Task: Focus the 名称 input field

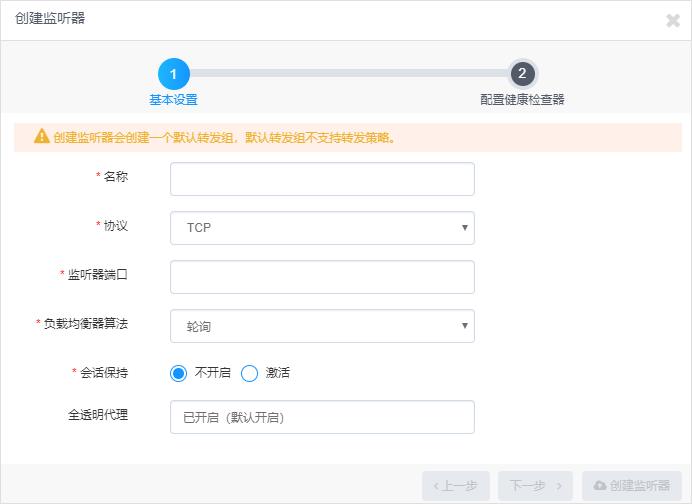Action: pyautogui.click(x=322, y=179)
